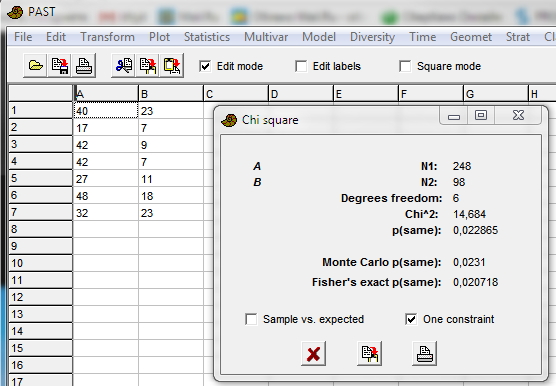
Task: Click cell B3 containing 9
Action: point(171,145)
